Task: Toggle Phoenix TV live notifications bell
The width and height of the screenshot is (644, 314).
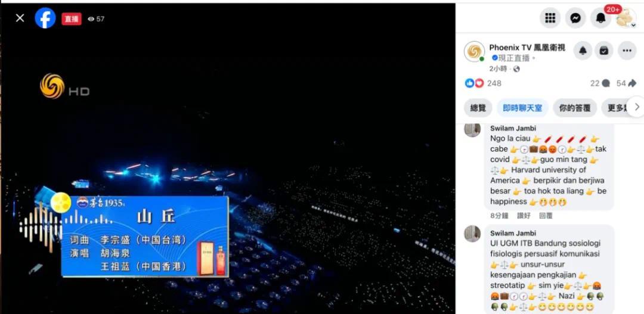Action: [x=583, y=51]
